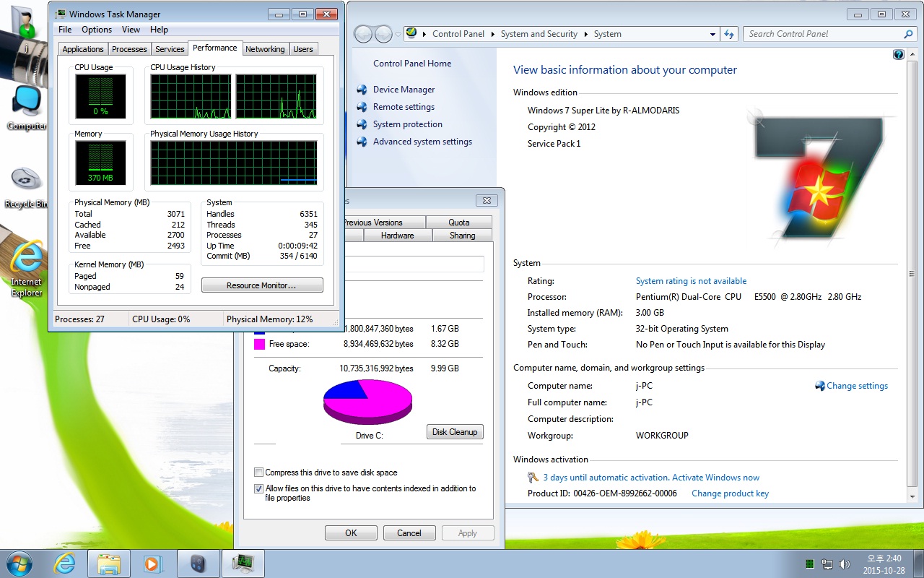
Task: Switch to the Processes tab
Action: (130, 49)
